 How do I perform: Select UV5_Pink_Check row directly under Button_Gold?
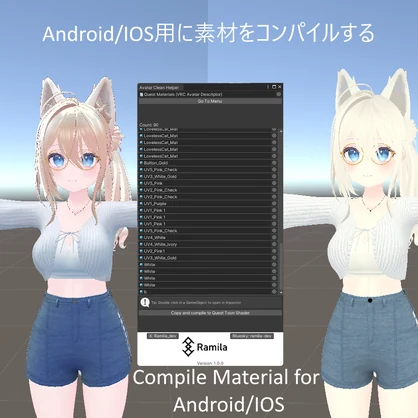tap(207, 170)
